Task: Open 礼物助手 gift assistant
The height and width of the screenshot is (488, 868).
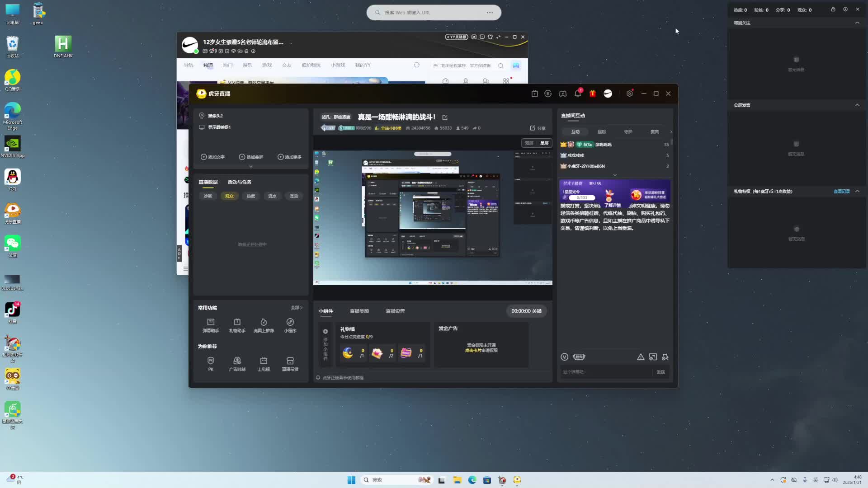Action: [237, 325]
